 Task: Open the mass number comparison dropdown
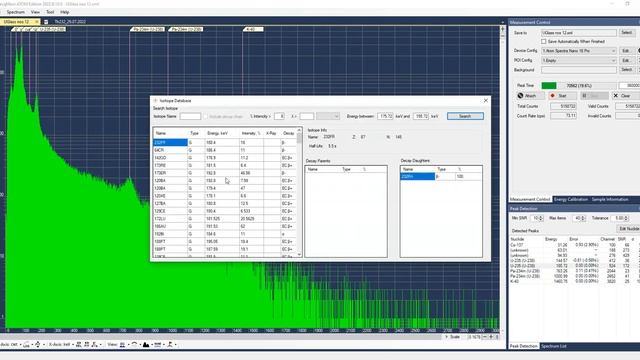click(328, 116)
